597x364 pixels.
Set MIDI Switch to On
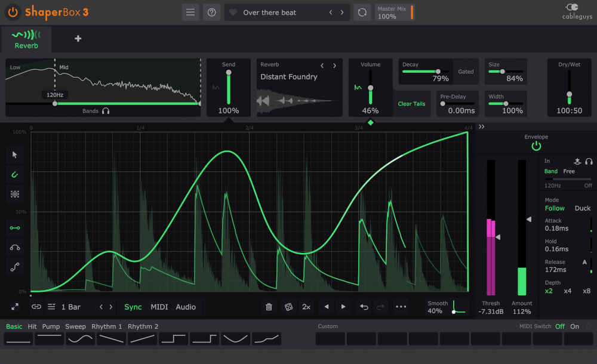[x=574, y=326]
